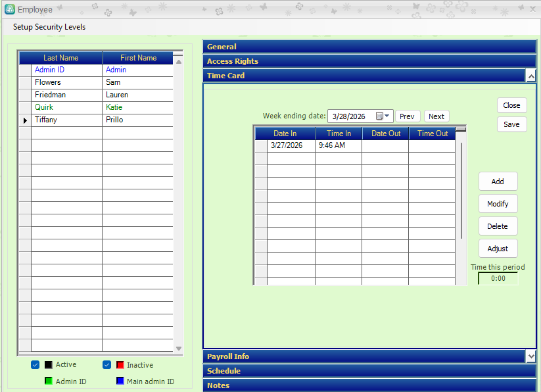Select the 3/27/2026 time card row
This screenshot has height=392, width=541.
pyautogui.click(x=355, y=145)
